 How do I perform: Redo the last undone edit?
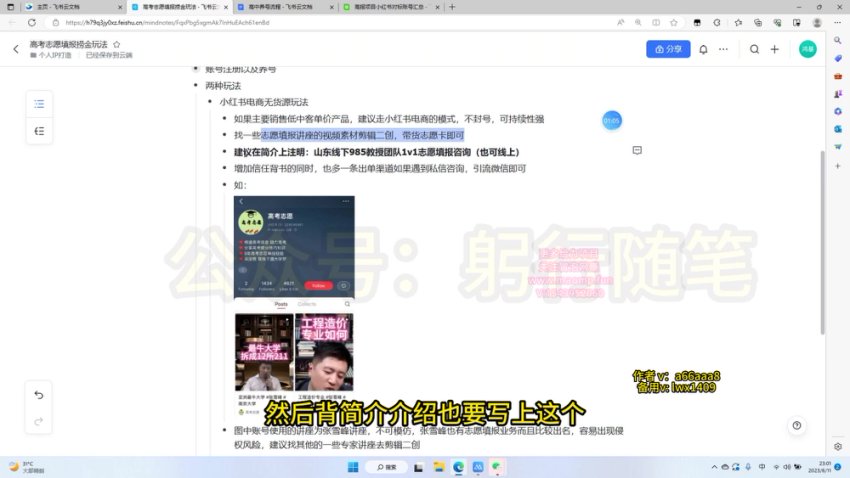(x=39, y=421)
